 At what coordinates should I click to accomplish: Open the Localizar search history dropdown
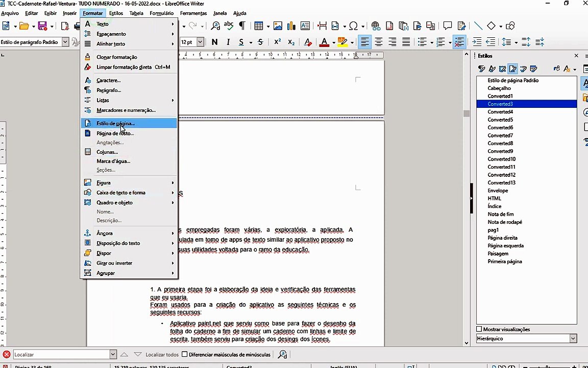click(113, 355)
